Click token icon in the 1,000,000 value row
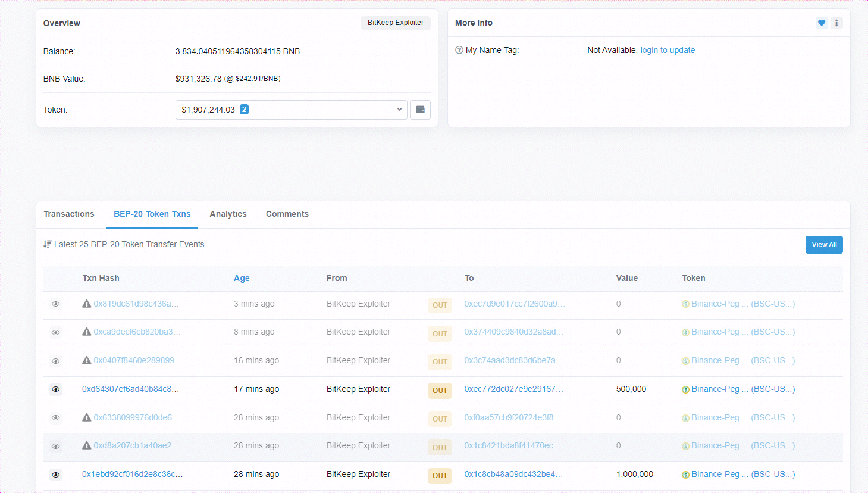The image size is (868, 493). click(x=685, y=475)
